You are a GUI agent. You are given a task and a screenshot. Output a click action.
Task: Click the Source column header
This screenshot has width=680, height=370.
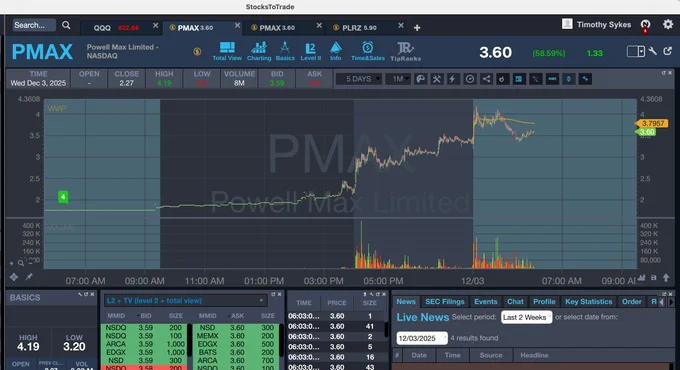coord(491,355)
